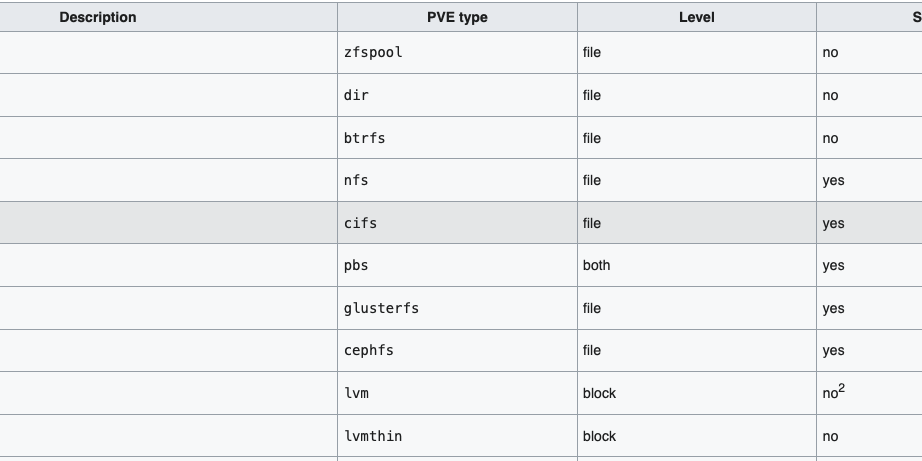This screenshot has height=461, width=922.
Task: Click the 'file' level cell for cephfs
Action: click(592, 350)
